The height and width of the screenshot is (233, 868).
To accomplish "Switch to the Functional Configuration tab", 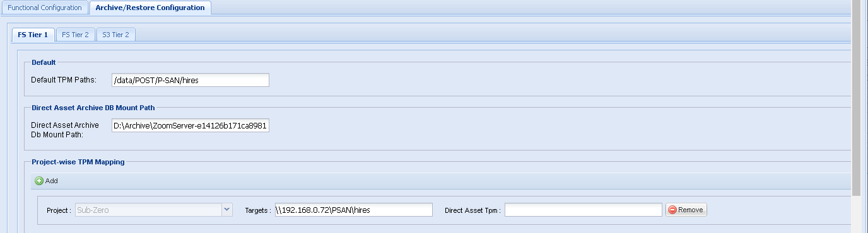I will coord(45,8).
